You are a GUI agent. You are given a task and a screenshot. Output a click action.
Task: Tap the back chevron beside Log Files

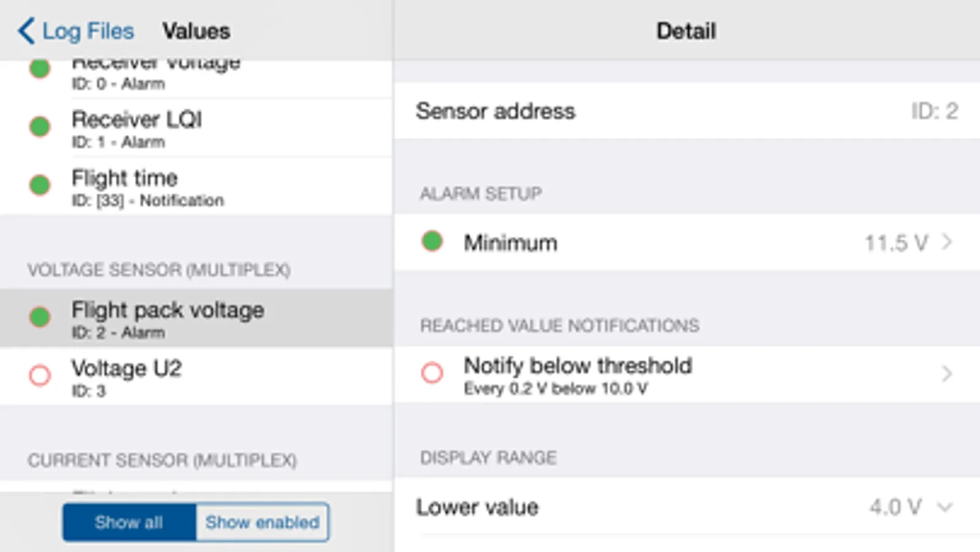[x=26, y=31]
